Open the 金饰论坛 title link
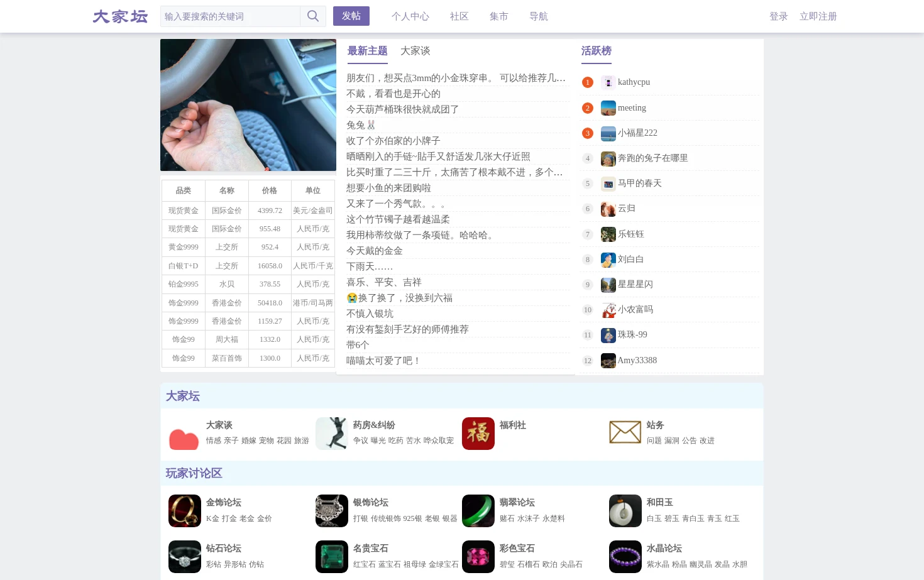The image size is (924, 580). pos(224,503)
